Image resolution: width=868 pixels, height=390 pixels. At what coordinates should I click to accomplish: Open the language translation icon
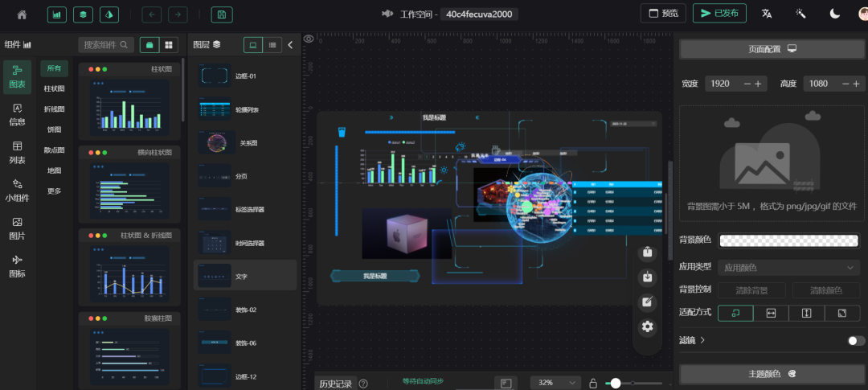coord(767,14)
